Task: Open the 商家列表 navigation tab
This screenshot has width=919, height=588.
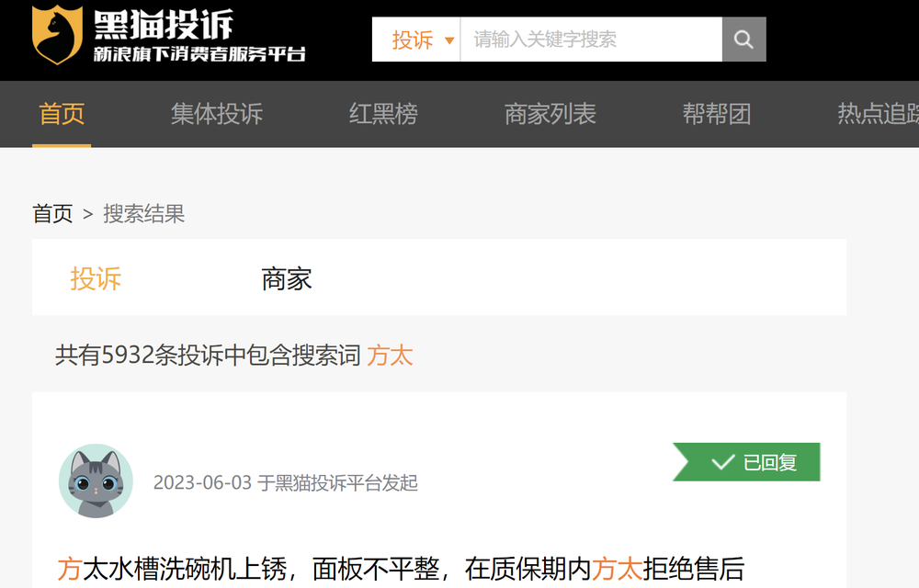Action: 550,114
